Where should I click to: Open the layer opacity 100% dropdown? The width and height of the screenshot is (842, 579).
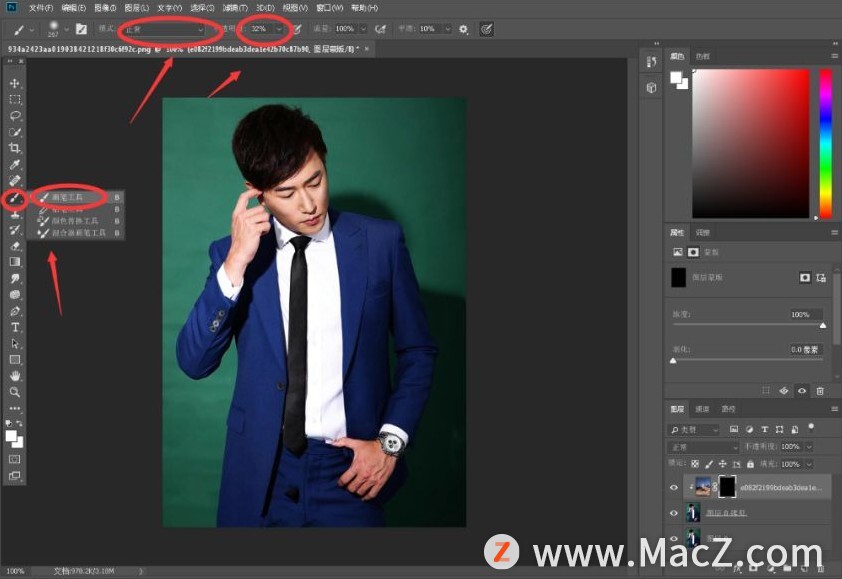click(x=809, y=446)
